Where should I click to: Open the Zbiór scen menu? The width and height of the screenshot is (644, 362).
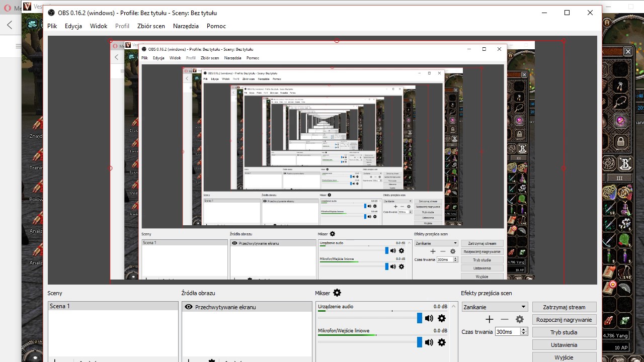151,26
